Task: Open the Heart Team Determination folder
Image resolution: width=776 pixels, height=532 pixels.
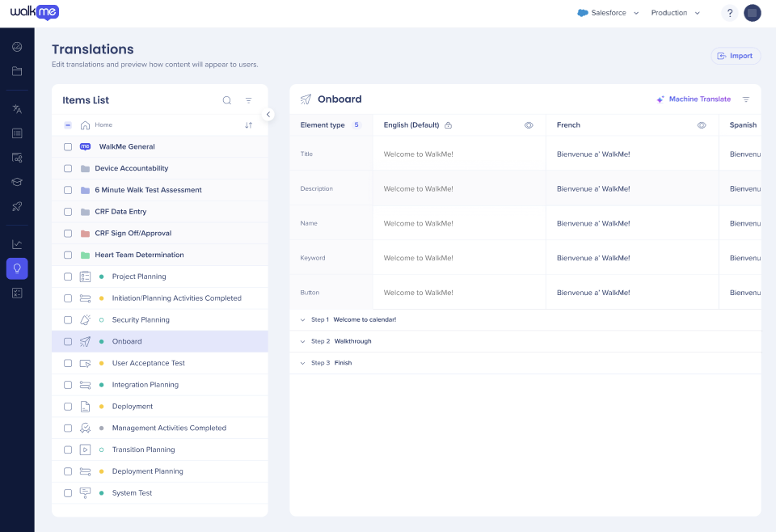Action: [x=139, y=255]
